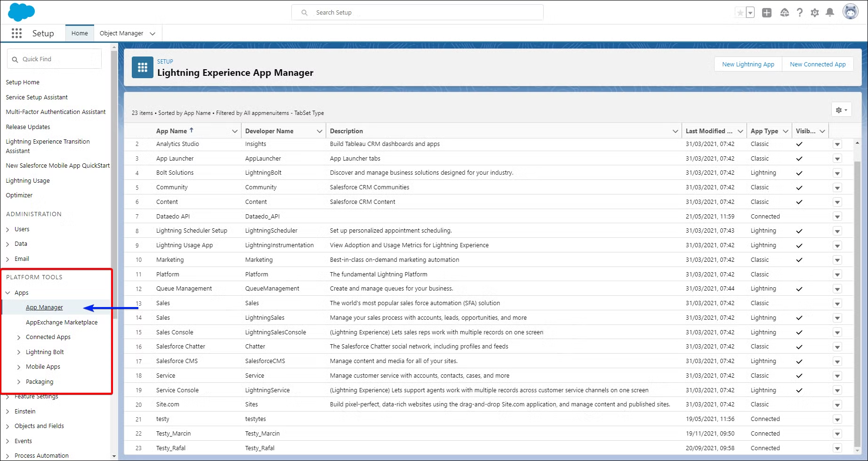
Task: Click the New Lightning App button
Action: (748, 65)
